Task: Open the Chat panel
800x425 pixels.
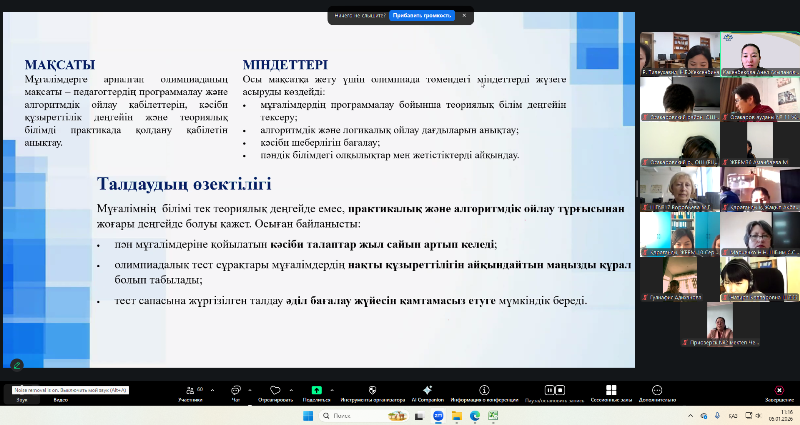Action: 234,389
